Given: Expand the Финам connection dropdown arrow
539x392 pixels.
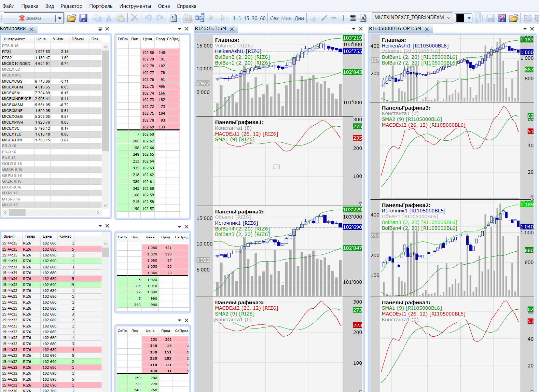Looking at the screenshot, I should point(59,18).
